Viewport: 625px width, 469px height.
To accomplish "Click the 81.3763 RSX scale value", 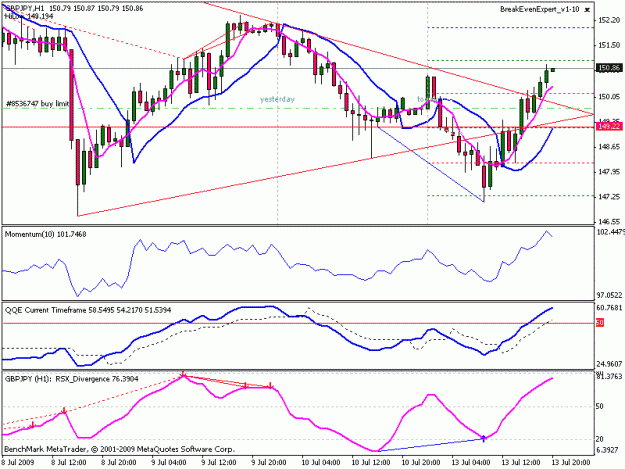I will coord(609,377).
